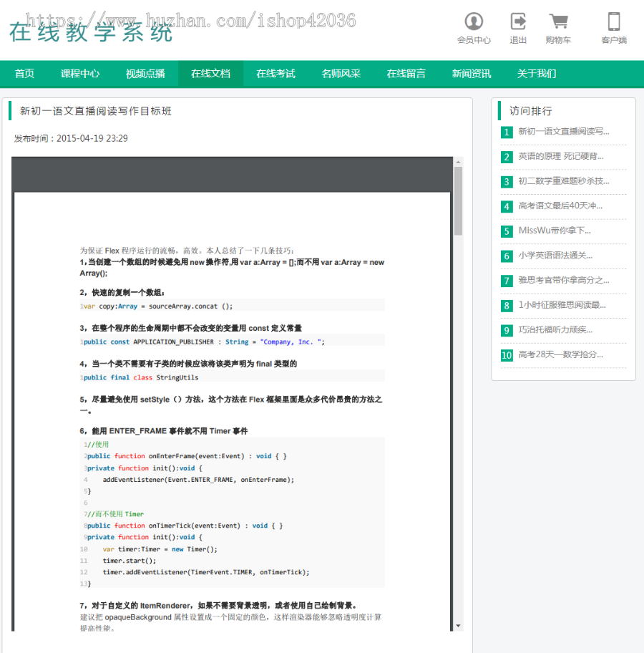644x653 pixels.
Task: Click the 退出 logout icon
Action: pos(518,28)
